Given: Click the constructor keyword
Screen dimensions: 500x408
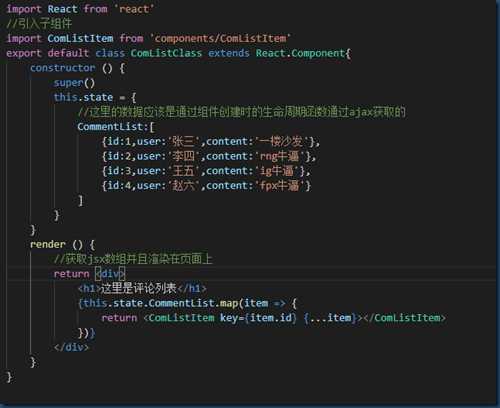Looking at the screenshot, I should (x=63, y=68).
